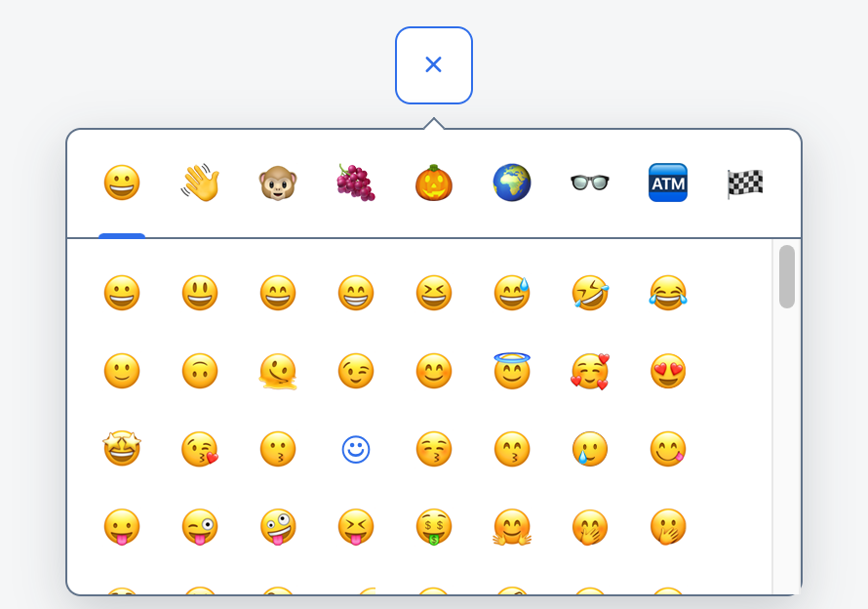Choose the face with tears of joy
This screenshot has width=868, height=609.
tap(668, 293)
